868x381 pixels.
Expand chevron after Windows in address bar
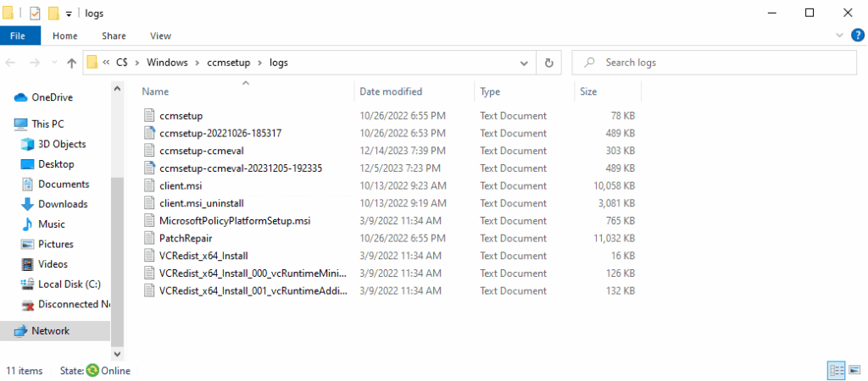point(196,63)
